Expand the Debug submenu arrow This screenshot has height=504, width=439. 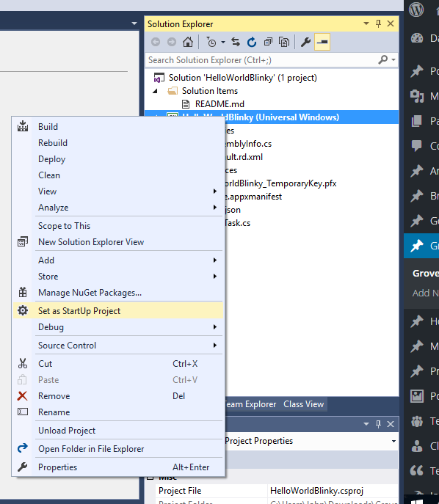pyautogui.click(x=215, y=327)
